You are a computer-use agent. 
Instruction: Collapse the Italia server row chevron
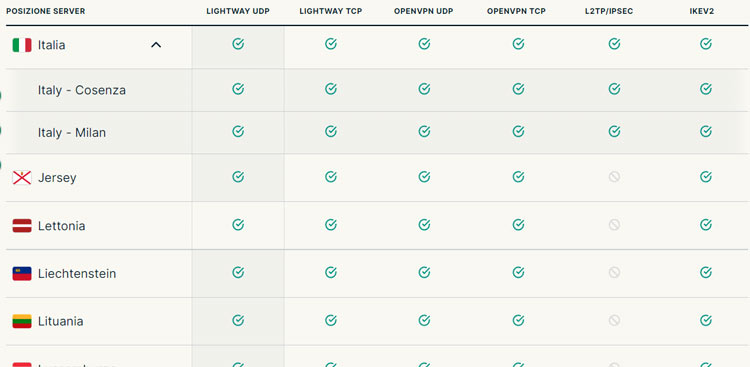click(156, 45)
